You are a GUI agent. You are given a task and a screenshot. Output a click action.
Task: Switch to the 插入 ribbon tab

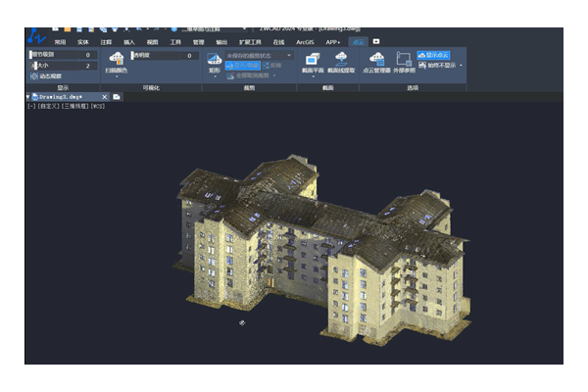tap(129, 42)
